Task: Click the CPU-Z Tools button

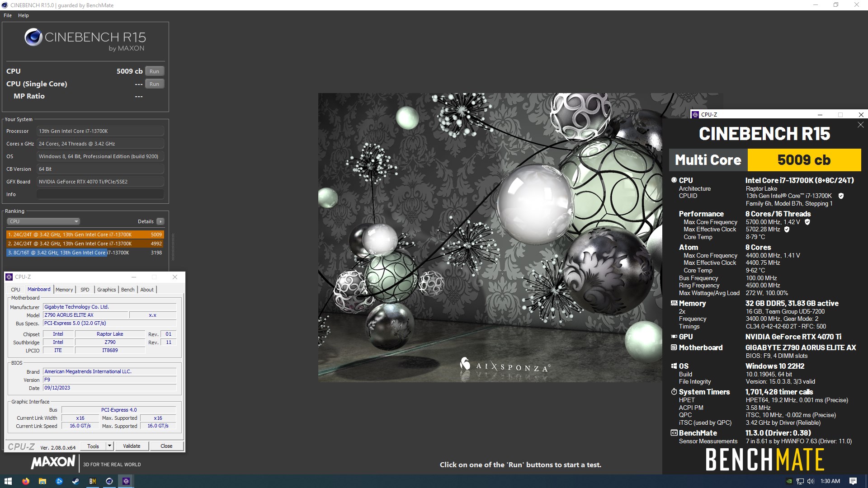Action: (x=93, y=446)
